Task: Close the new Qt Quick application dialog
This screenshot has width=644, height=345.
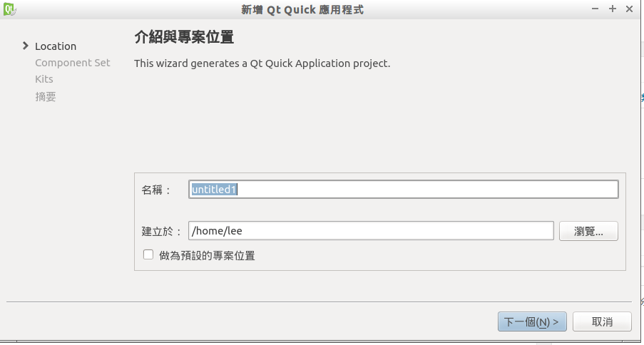Action: [629, 9]
